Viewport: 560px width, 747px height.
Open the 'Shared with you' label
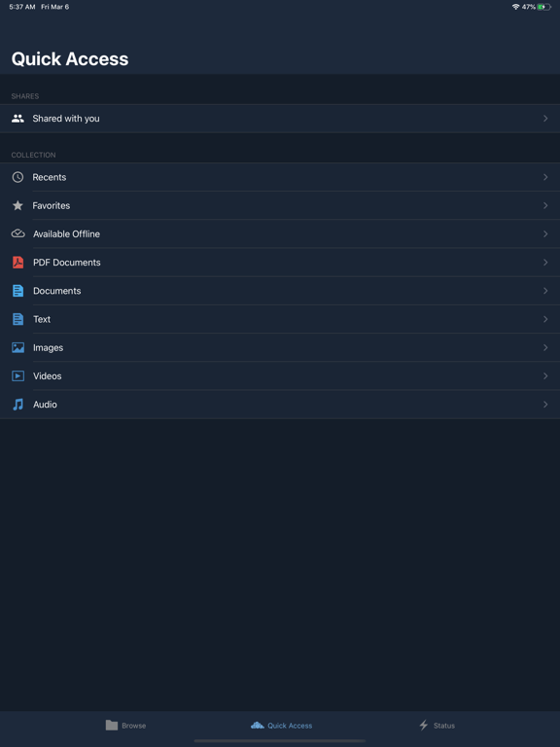pyautogui.click(x=66, y=119)
